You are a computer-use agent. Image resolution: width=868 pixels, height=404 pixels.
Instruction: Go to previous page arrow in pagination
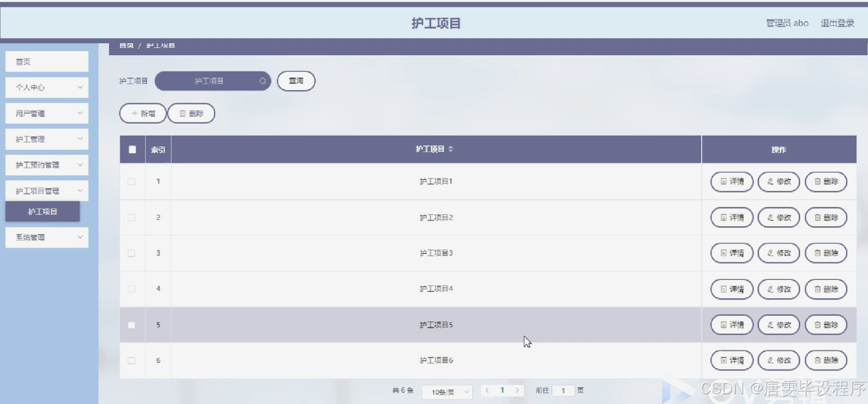click(487, 390)
